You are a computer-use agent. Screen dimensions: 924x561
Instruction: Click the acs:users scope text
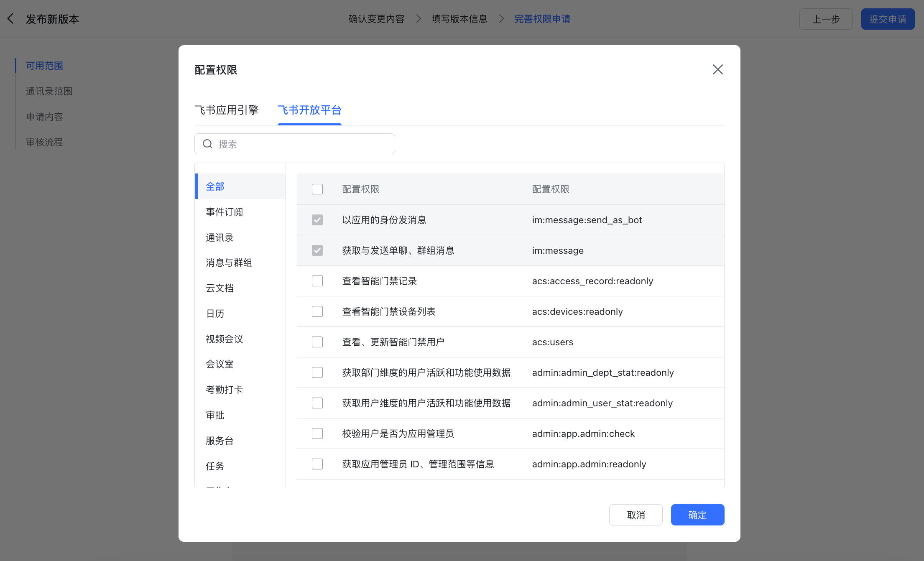[x=552, y=342]
